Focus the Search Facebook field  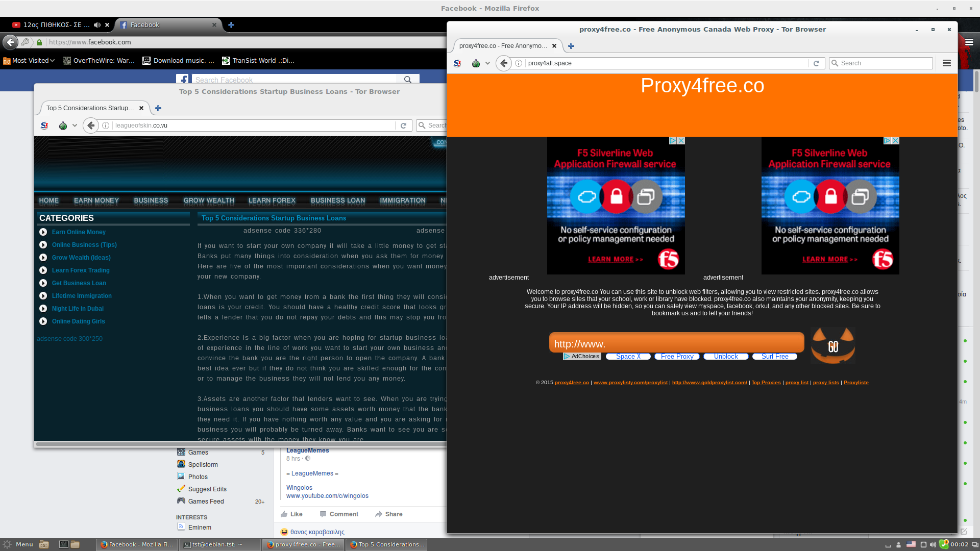[x=295, y=80]
